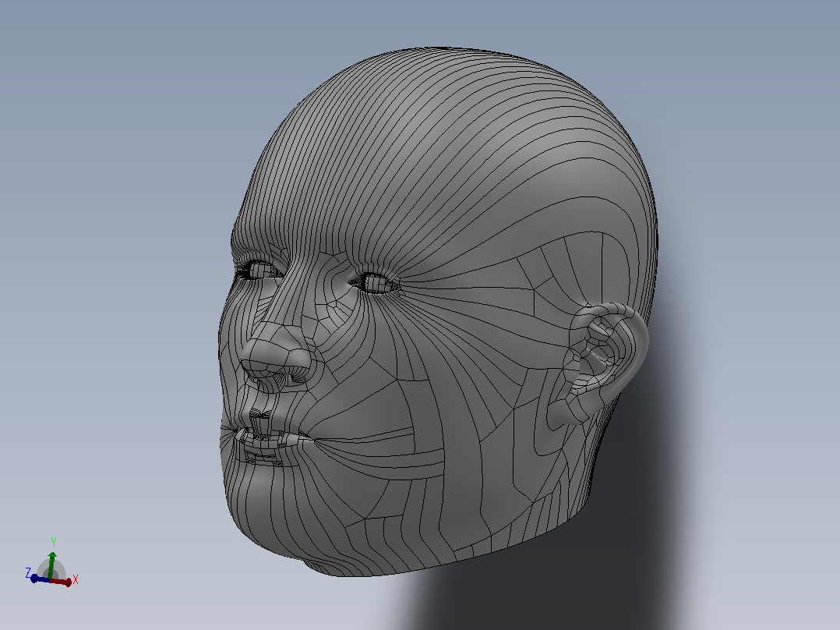Click the triad's gray origin sphere

(51, 571)
